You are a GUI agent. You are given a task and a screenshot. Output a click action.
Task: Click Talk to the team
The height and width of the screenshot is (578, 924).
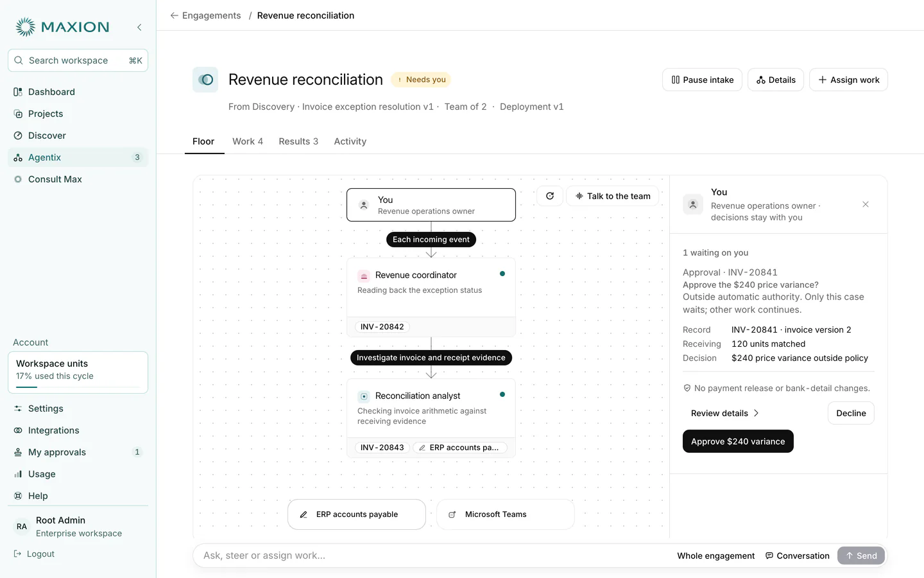pos(613,196)
